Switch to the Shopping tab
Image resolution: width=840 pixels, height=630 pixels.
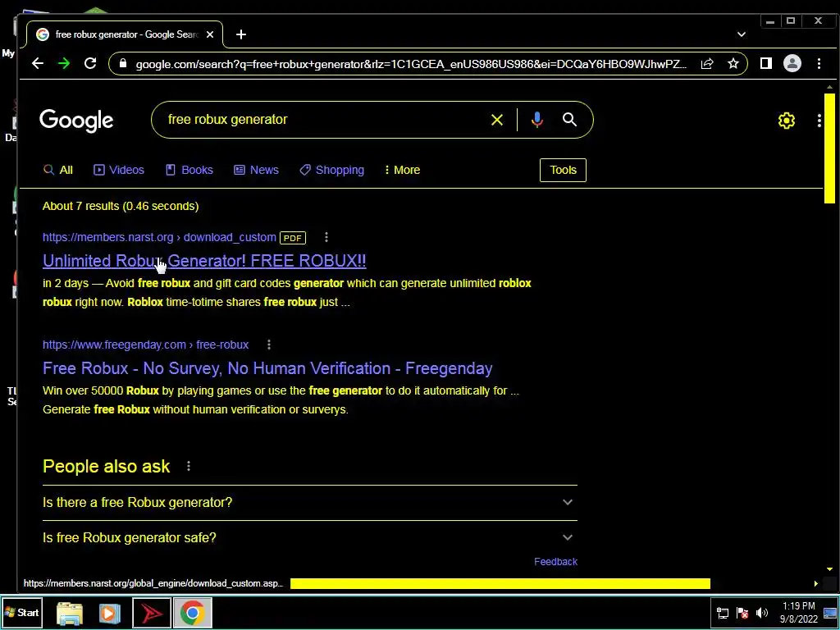click(x=331, y=170)
